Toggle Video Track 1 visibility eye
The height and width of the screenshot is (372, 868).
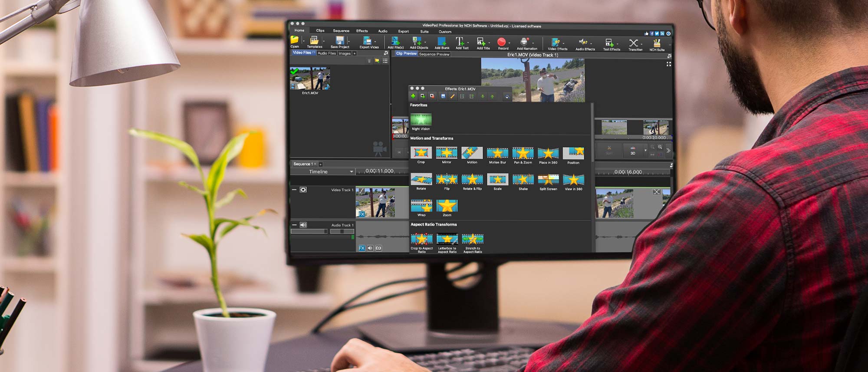pyautogui.click(x=303, y=190)
